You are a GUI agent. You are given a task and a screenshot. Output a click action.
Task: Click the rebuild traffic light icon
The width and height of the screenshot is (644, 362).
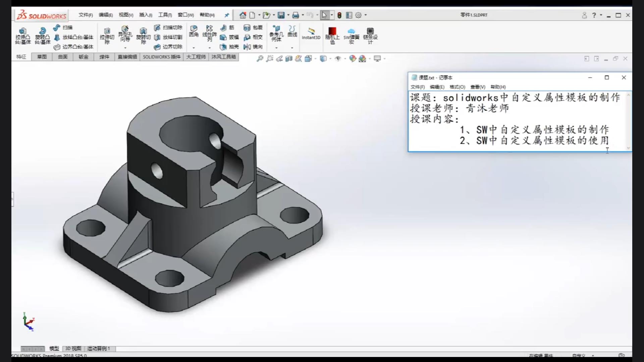point(339,15)
